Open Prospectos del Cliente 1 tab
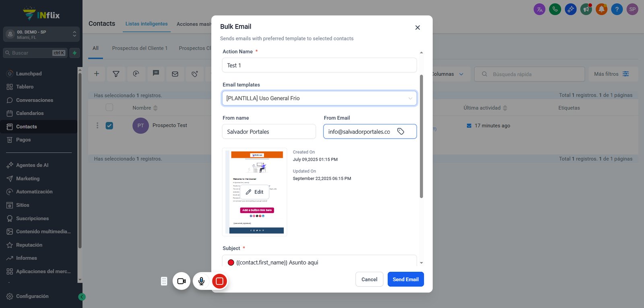The width and height of the screenshot is (644, 308). point(140,48)
